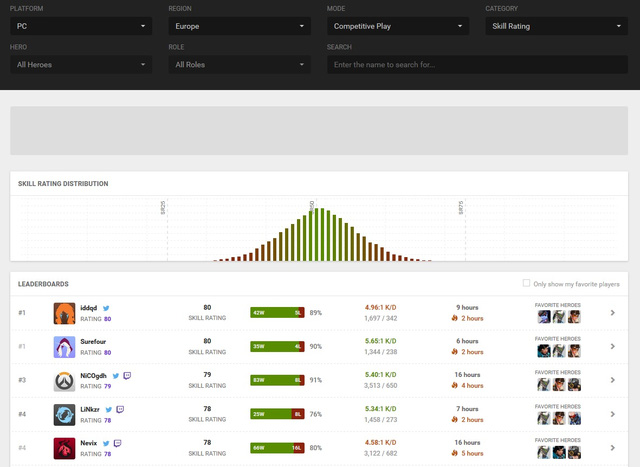This screenshot has height=467, width=640.
Task: Expand Nevix's row with the chevron arrow
Action: [613, 448]
